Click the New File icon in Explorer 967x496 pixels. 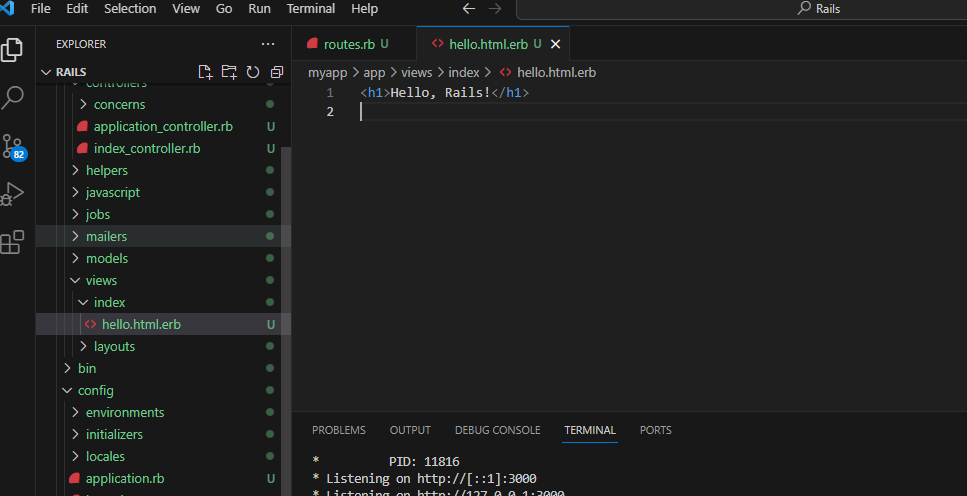click(205, 72)
